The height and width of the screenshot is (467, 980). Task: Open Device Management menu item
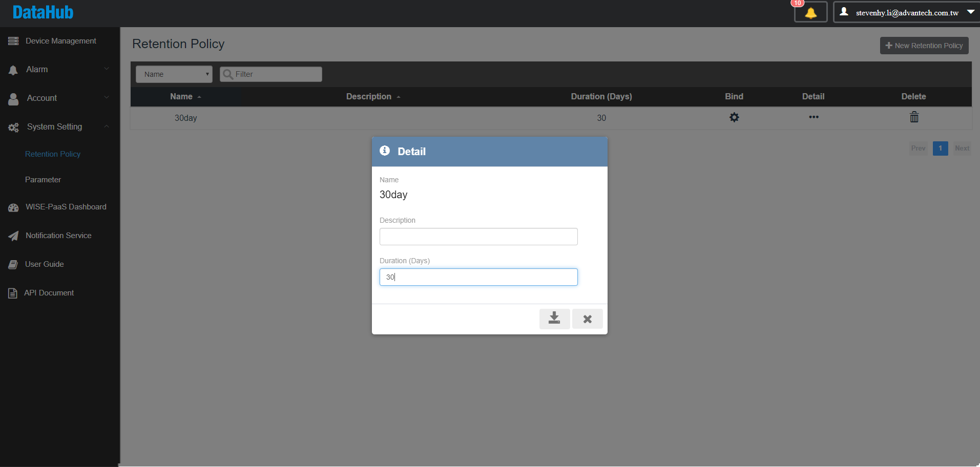tap(60, 41)
